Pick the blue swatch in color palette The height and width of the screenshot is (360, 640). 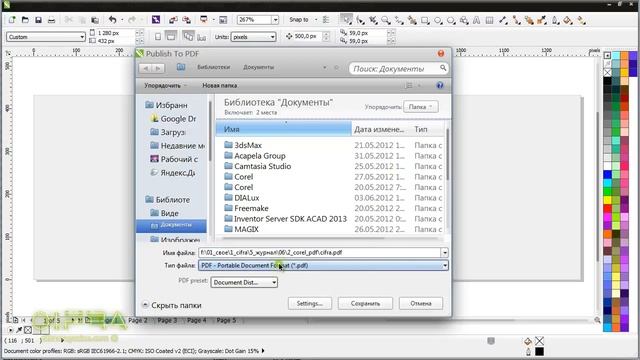click(x=607, y=174)
